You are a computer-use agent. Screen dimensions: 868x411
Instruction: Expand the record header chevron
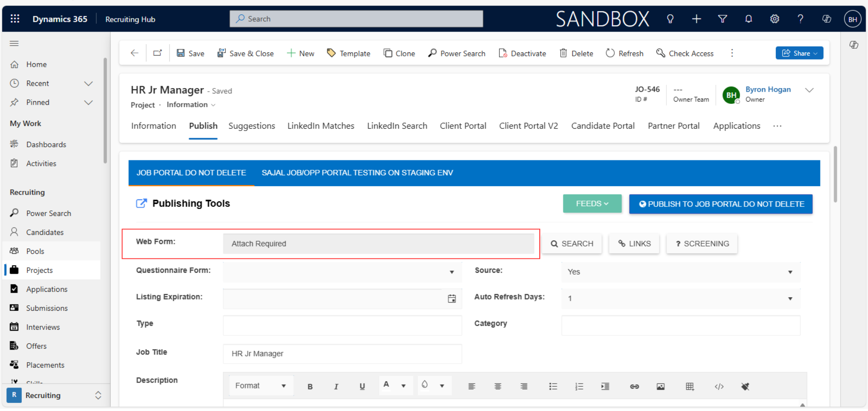pyautogui.click(x=809, y=90)
